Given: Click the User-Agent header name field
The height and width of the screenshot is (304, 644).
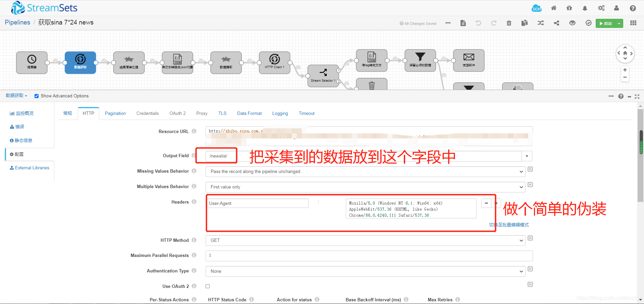Looking at the screenshot, I should [x=258, y=203].
